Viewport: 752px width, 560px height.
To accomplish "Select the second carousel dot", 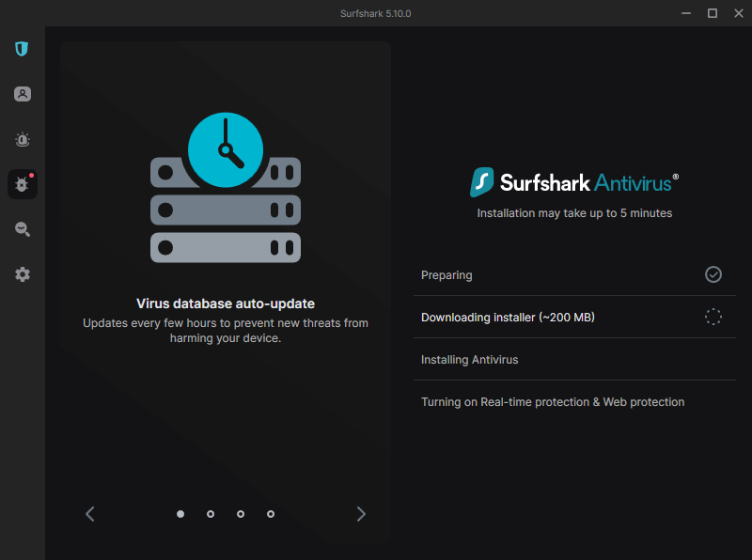I will (x=211, y=514).
